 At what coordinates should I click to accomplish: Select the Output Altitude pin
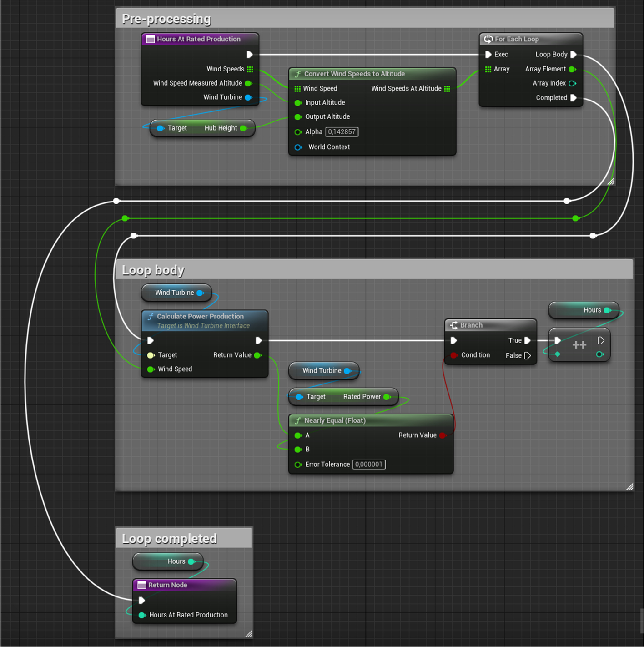[298, 117]
